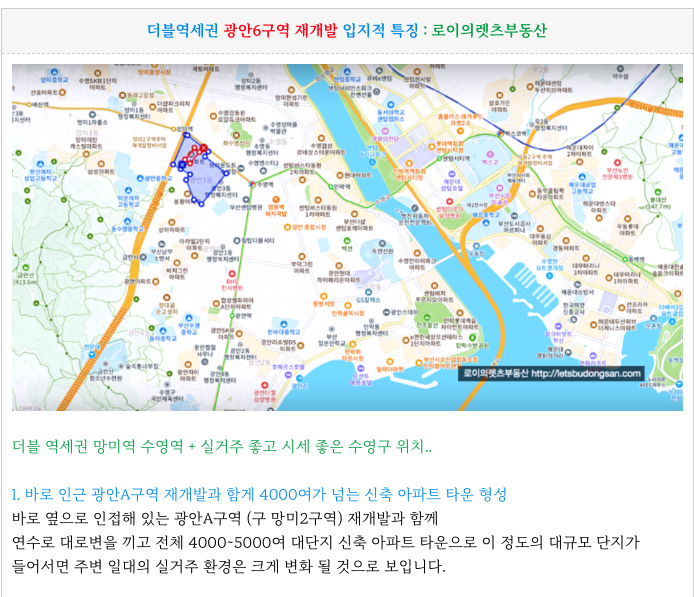Click the 광안더힐요양병원 hospital icon
694x597 pixels.
pos(265,385)
